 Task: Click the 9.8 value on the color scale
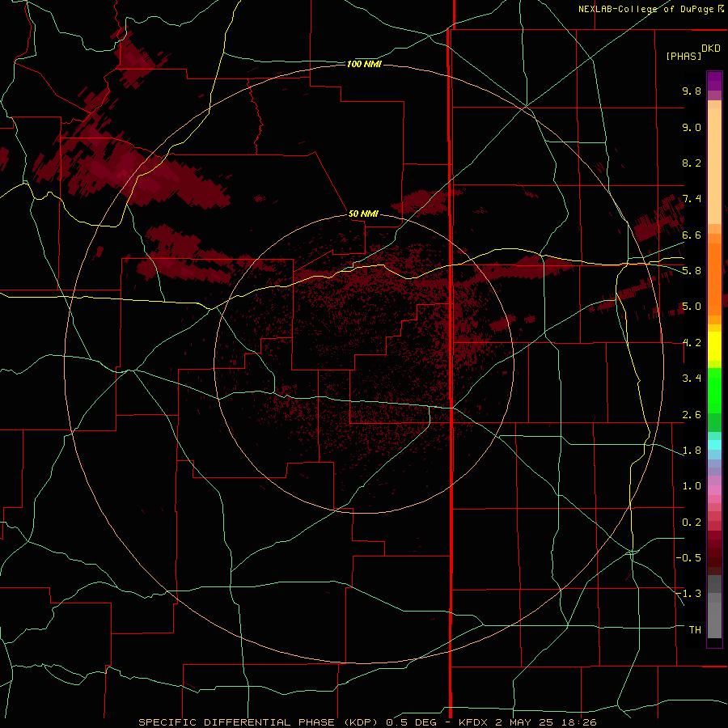(x=692, y=91)
